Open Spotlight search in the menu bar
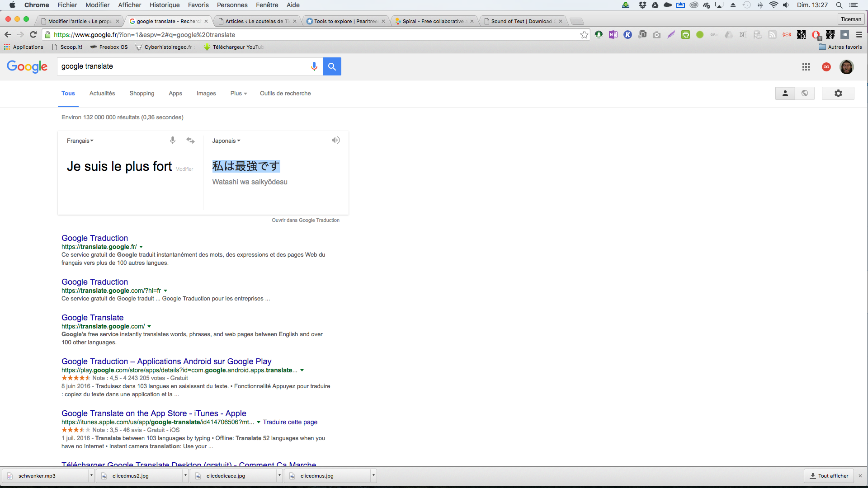Image resolution: width=868 pixels, height=488 pixels. pyautogui.click(x=839, y=5)
